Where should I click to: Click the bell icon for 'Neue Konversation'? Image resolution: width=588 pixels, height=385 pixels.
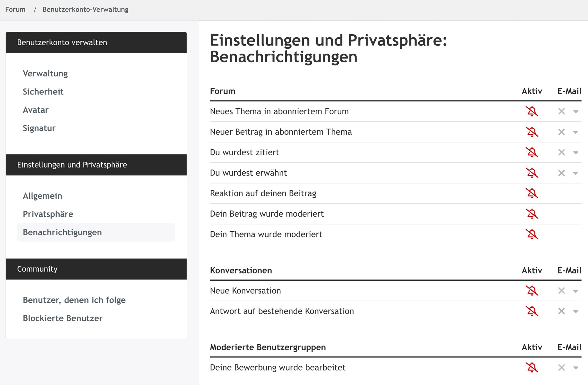(532, 291)
